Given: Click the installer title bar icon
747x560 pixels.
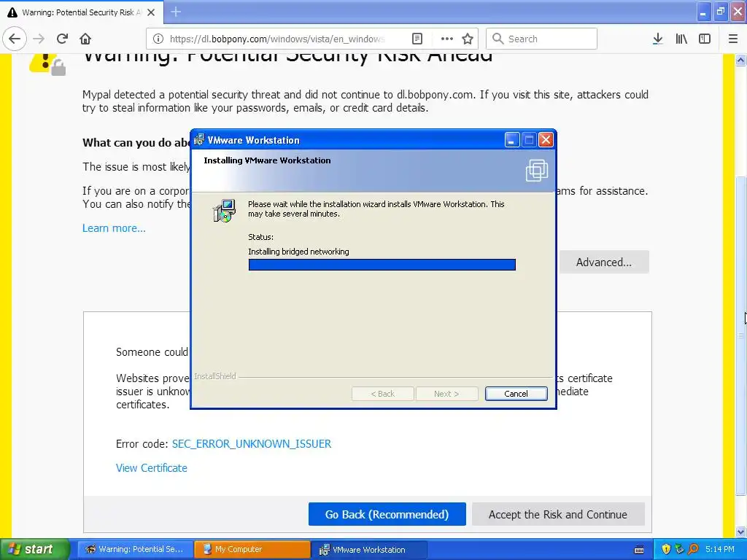Looking at the screenshot, I should pyautogui.click(x=199, y=140).
